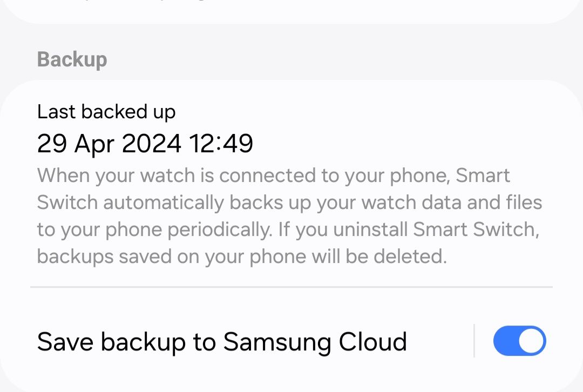The width and height of the screenshot is (583, 392).
Task: Tap the divider line above Samsung Cloud row
Action: 291,286
